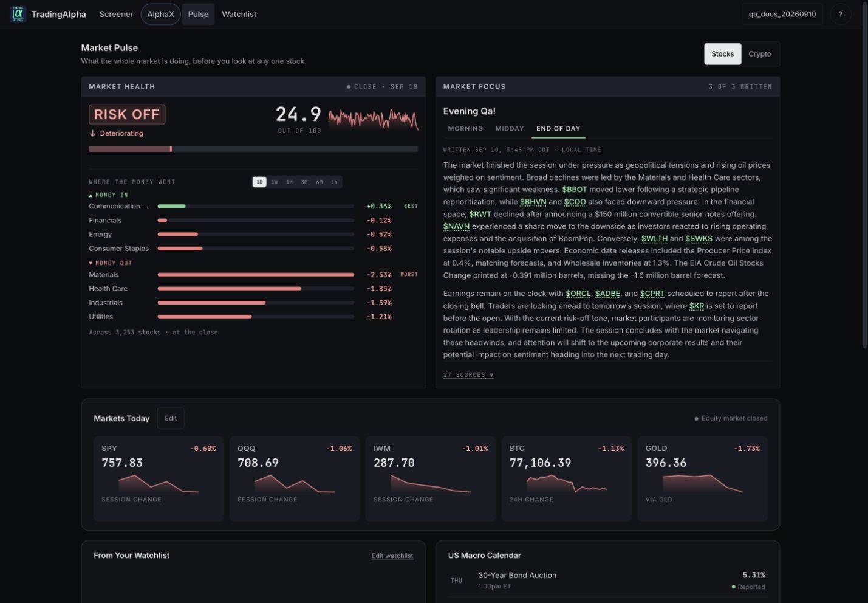Open the help question mark button
This screenshot has height=603, width=868.
pos(841,14)
